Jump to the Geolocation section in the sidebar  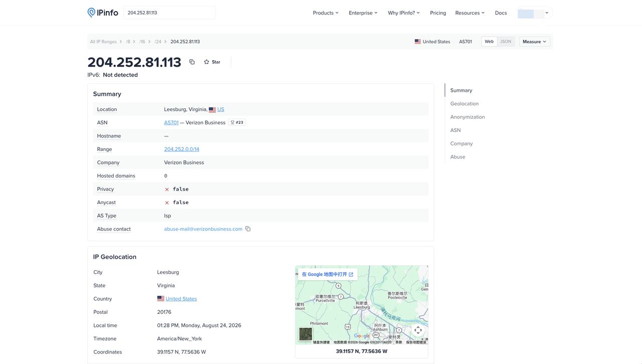pos(464,104)
